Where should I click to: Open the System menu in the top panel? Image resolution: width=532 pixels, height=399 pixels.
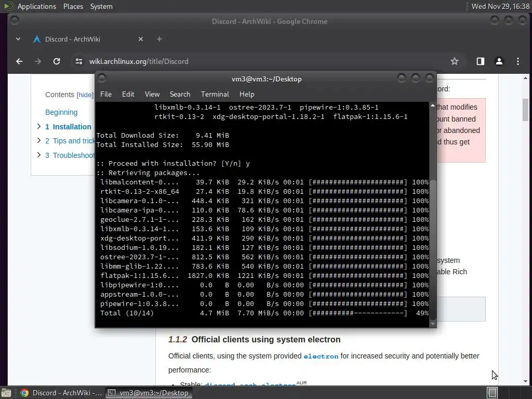101,6
